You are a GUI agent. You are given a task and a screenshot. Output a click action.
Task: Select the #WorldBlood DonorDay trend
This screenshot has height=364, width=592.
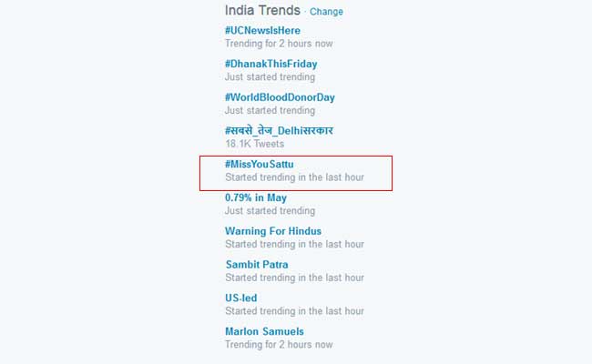click(x=280, y=97)
